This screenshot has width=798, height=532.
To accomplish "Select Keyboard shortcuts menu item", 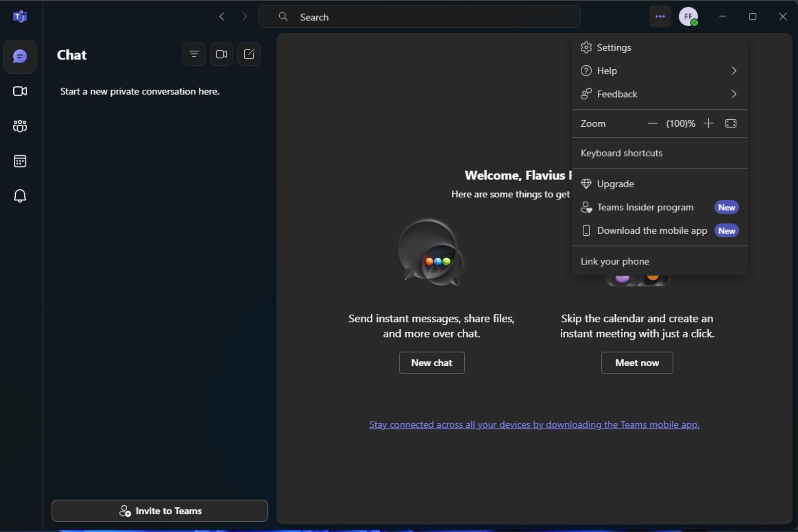I will [622, 153].
